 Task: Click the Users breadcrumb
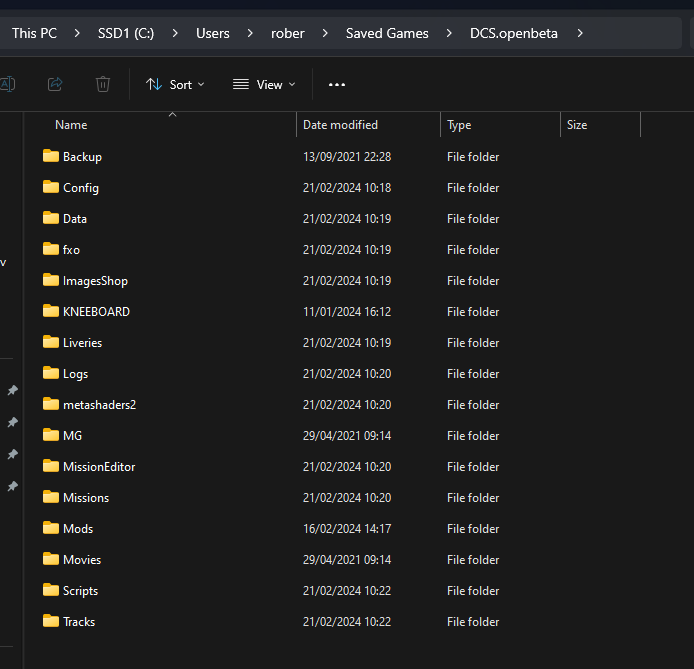coord(213,33)
